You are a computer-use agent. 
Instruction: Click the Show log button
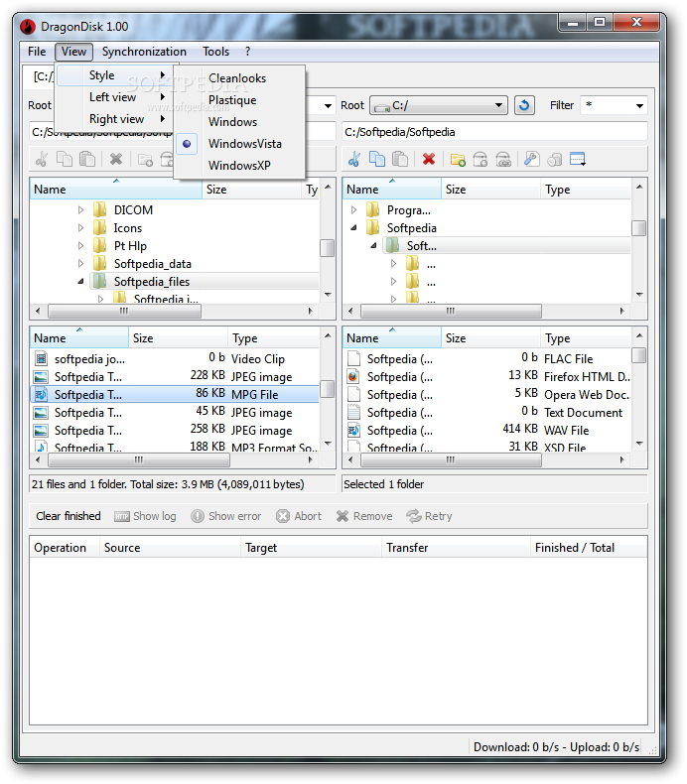pyautogui.click(x=145, y=516)
